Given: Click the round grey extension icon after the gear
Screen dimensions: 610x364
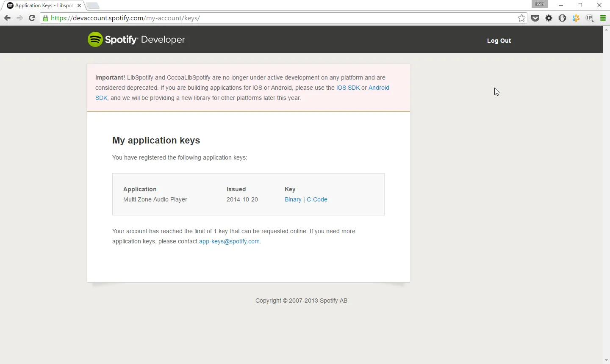Looking at the screenshot, I should coord(563,18).
